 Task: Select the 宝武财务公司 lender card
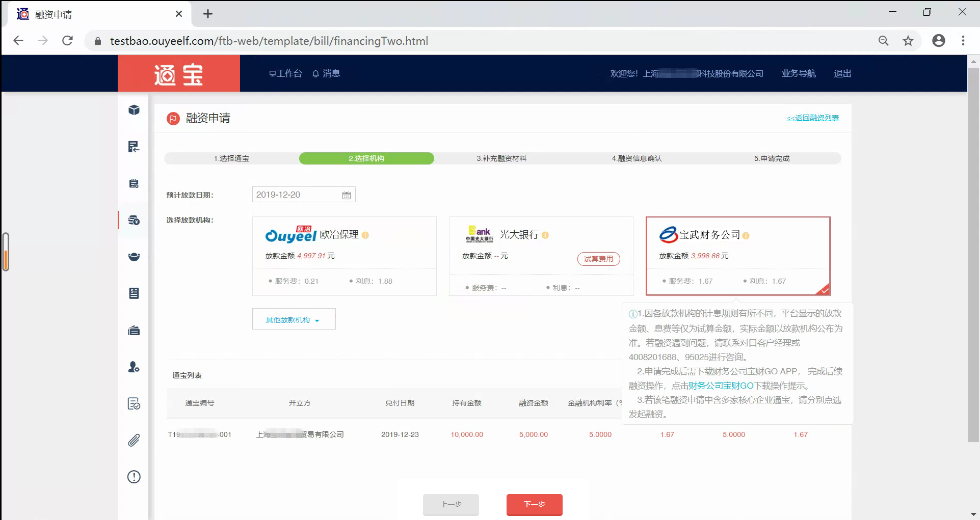point(738,256)
